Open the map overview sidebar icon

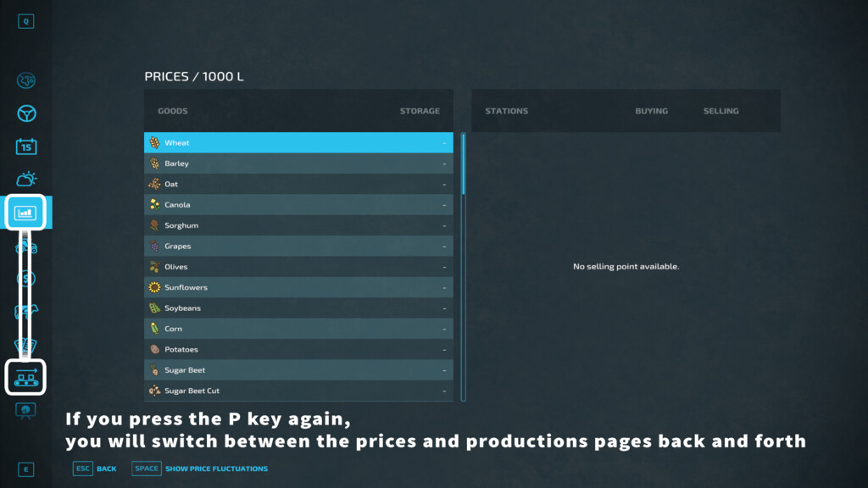click(x=26, y=80)
